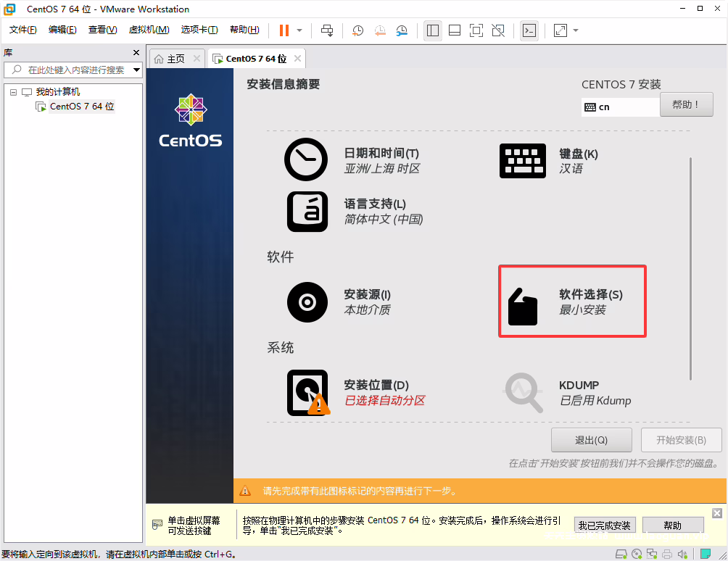Open 软件选择 in the installer
Image resolution: width=728 pixels, height=561 pixels.
572,301
